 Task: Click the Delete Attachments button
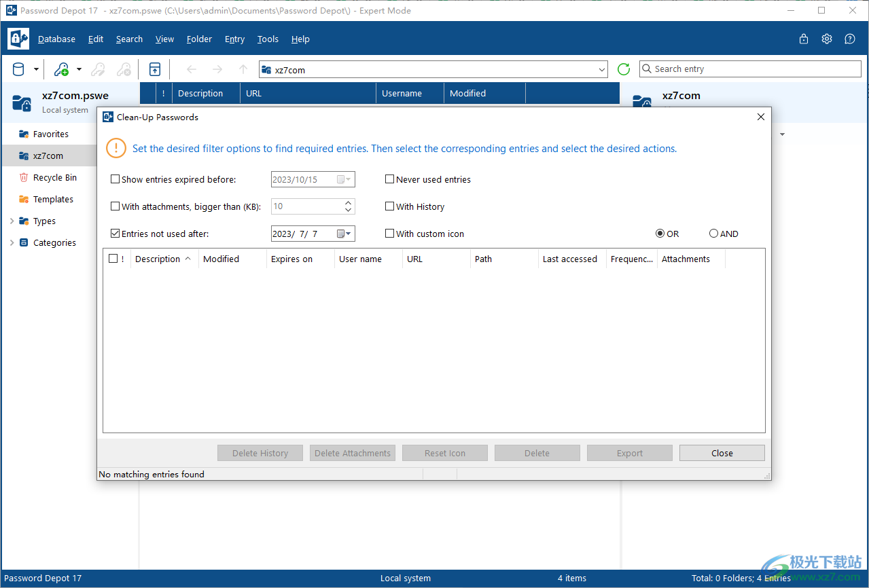point(353,453)
